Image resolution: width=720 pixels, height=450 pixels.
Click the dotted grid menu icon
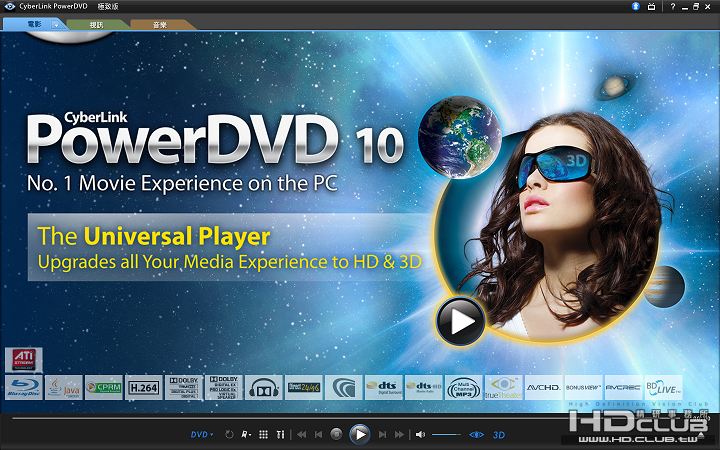point(263,434)
